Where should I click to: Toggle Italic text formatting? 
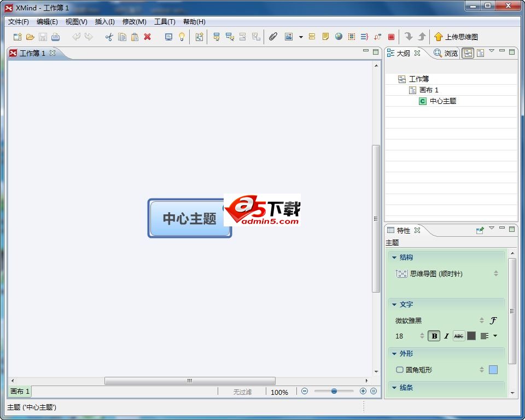(x=446, y=336)
